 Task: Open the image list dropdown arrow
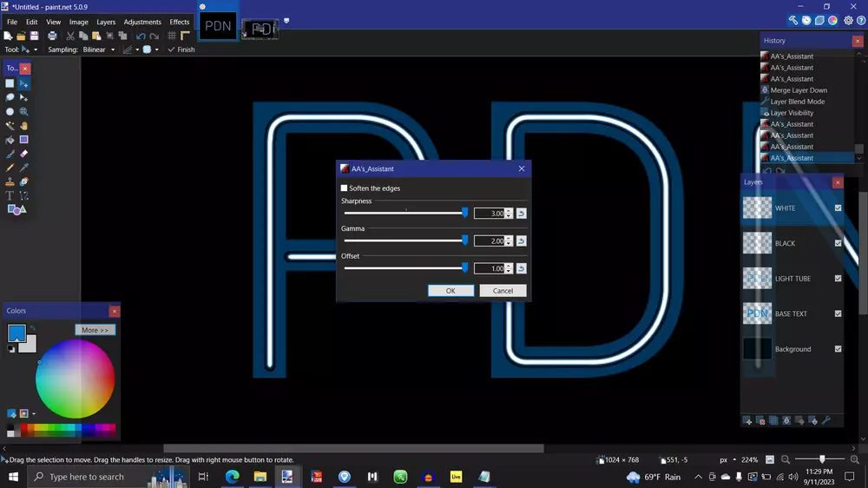click(286, 21)
